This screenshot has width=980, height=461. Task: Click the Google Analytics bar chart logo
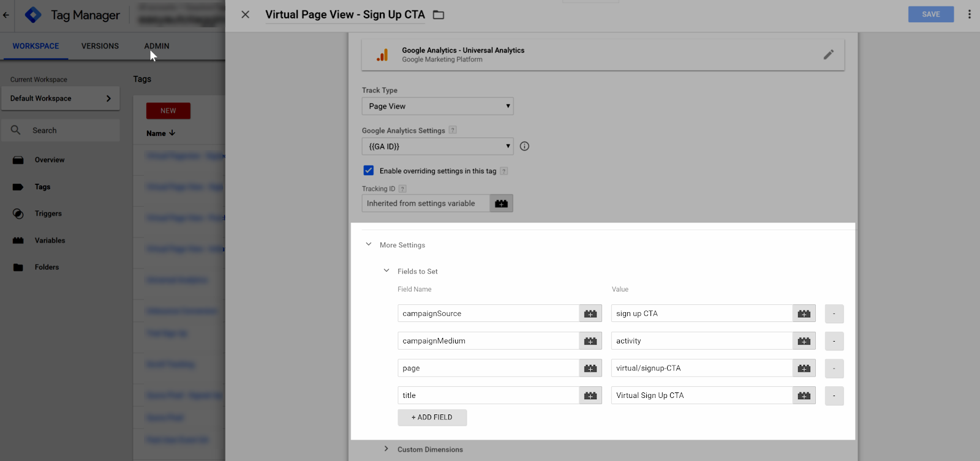click(382, 55)
